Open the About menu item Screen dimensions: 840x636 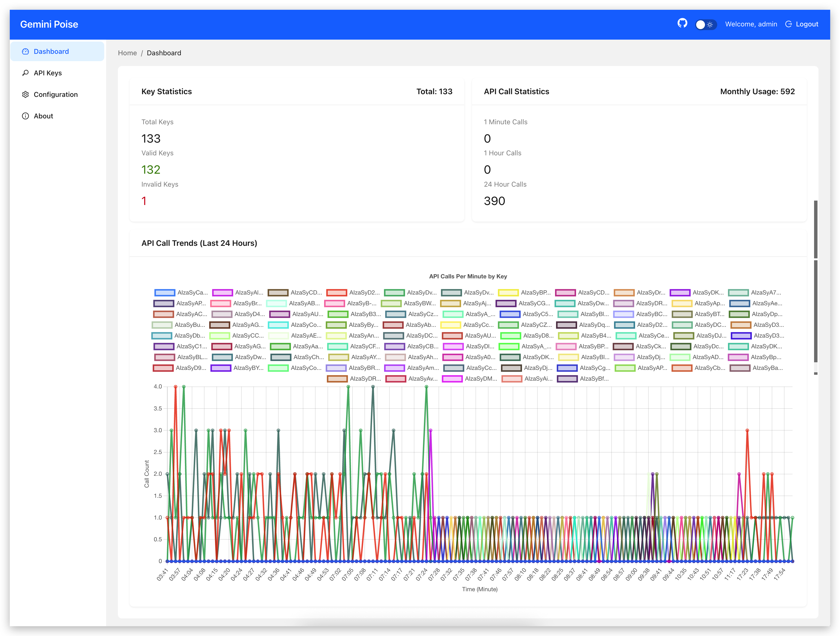point(57,116)
